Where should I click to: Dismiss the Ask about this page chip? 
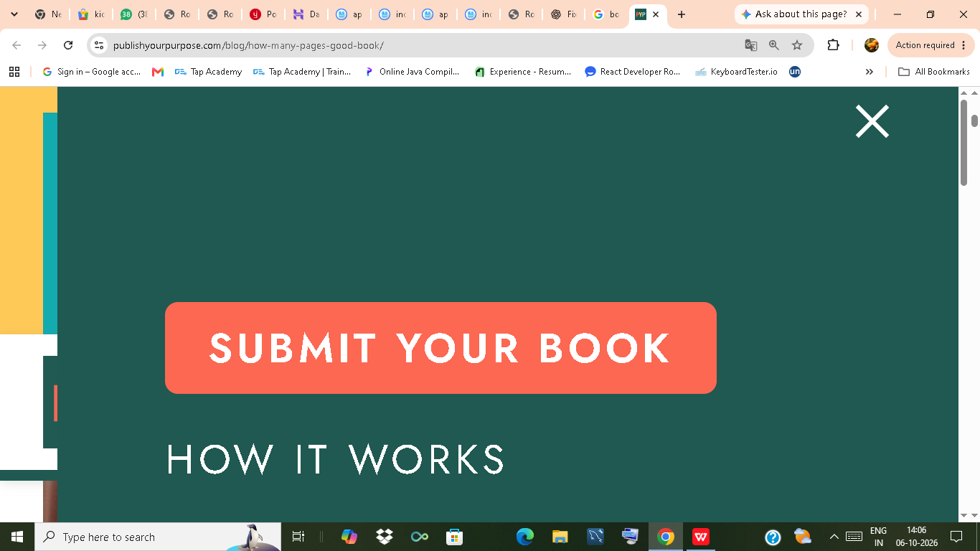pyautogui.click(x=859, y=14)
